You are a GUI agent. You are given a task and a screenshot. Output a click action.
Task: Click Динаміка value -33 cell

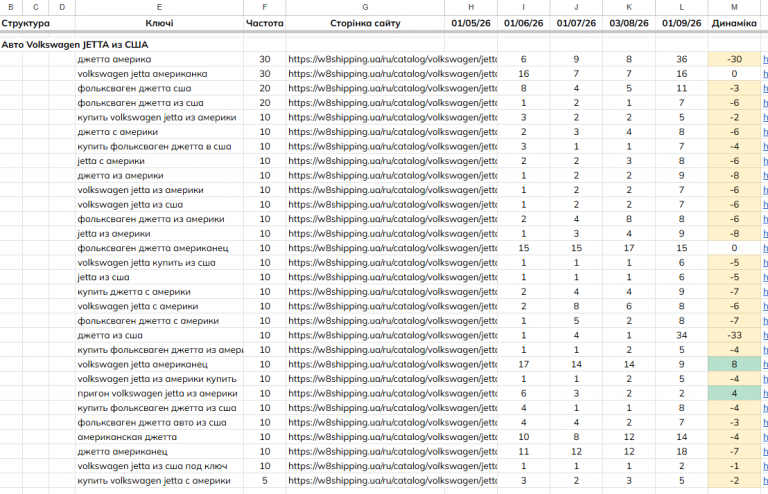734,335
